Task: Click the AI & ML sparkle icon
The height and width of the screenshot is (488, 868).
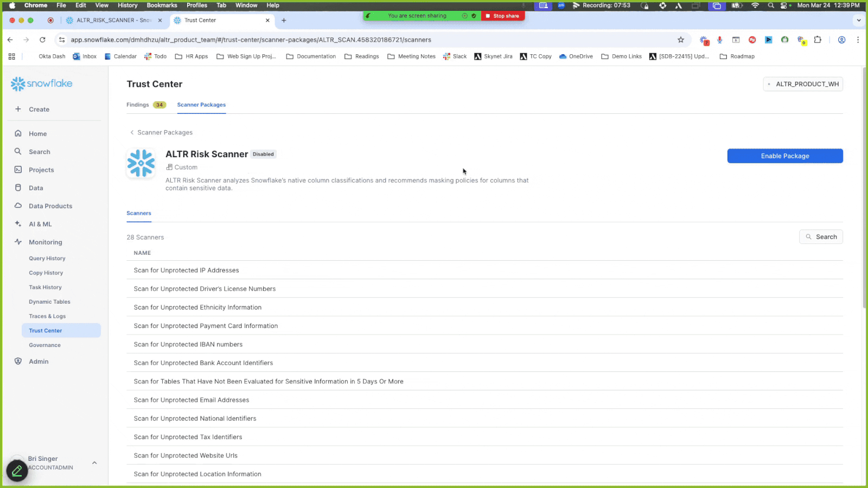Action: (18, 223)
